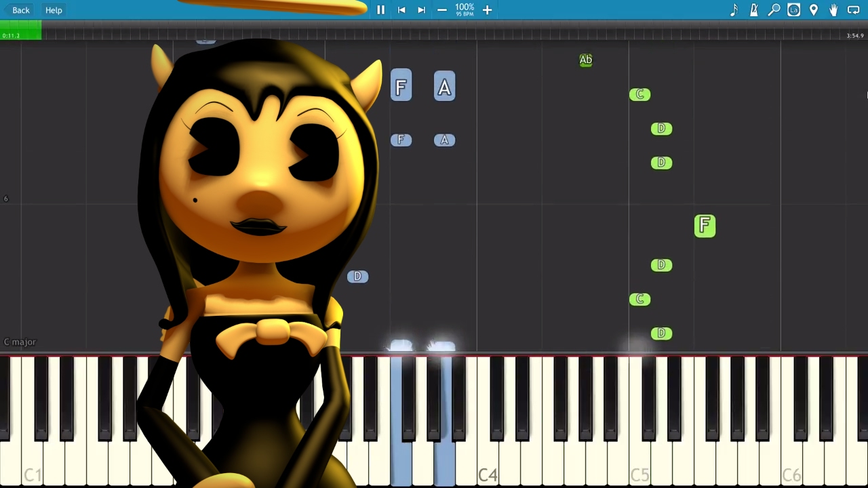
Task: Click the C6 white piano key
Action: pos(791,420)
